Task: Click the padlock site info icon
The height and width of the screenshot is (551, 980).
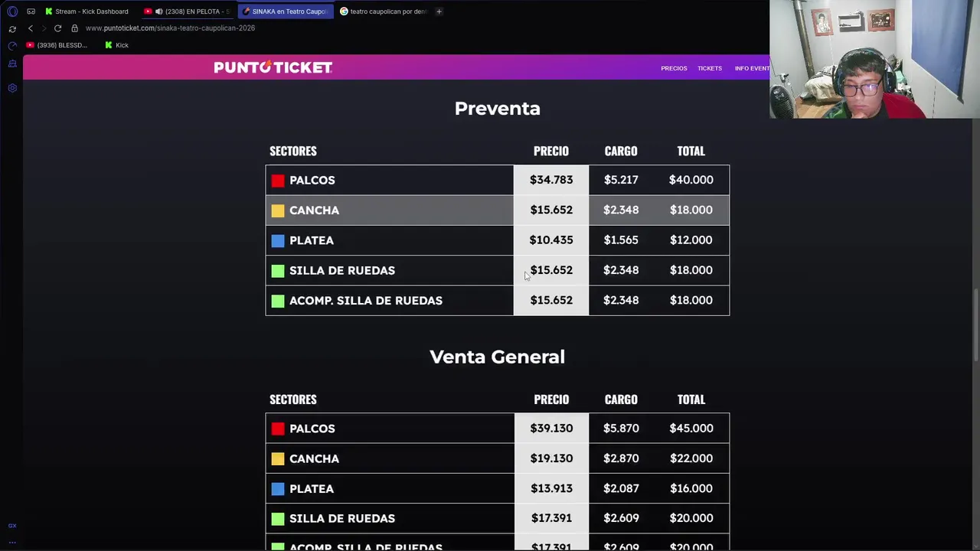Action: pos(74,28)
